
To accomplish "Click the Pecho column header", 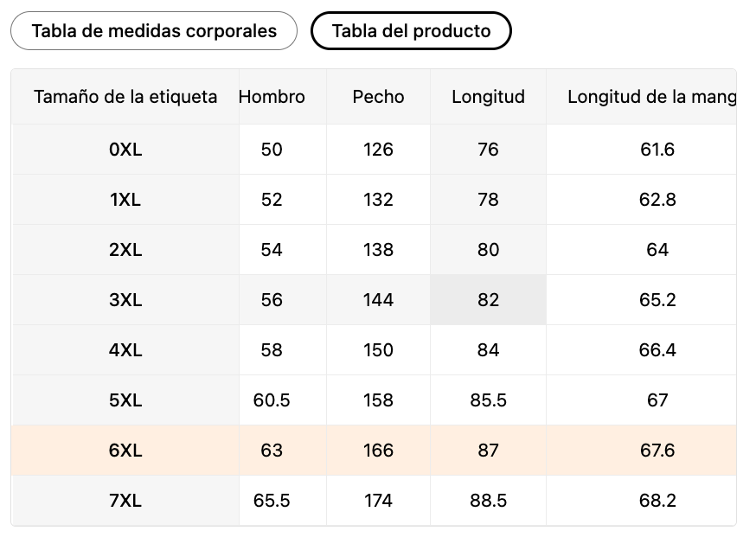I will [378, 97].
